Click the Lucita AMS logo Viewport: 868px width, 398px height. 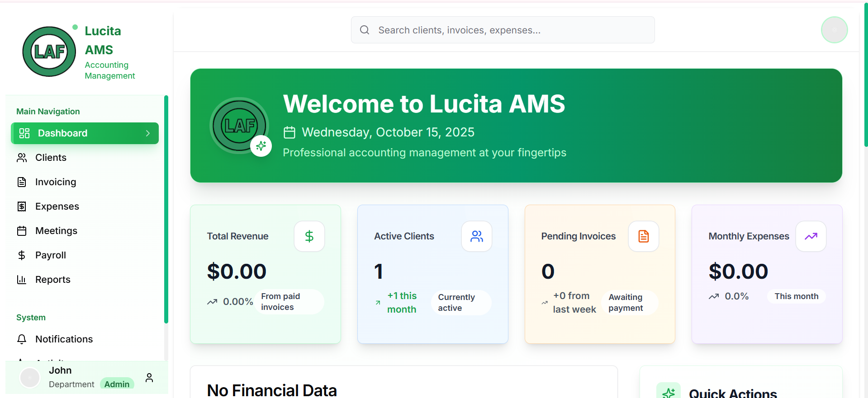click(49, 51)
